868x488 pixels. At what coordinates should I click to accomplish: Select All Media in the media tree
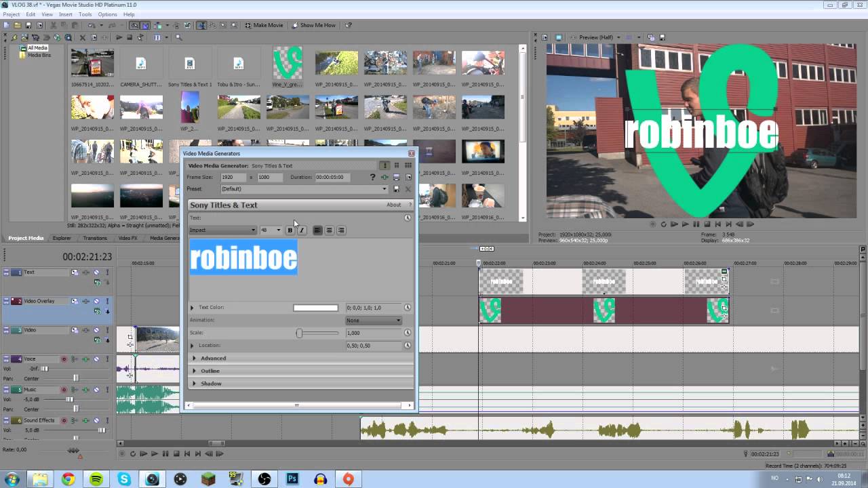click(x=37, y=48)
